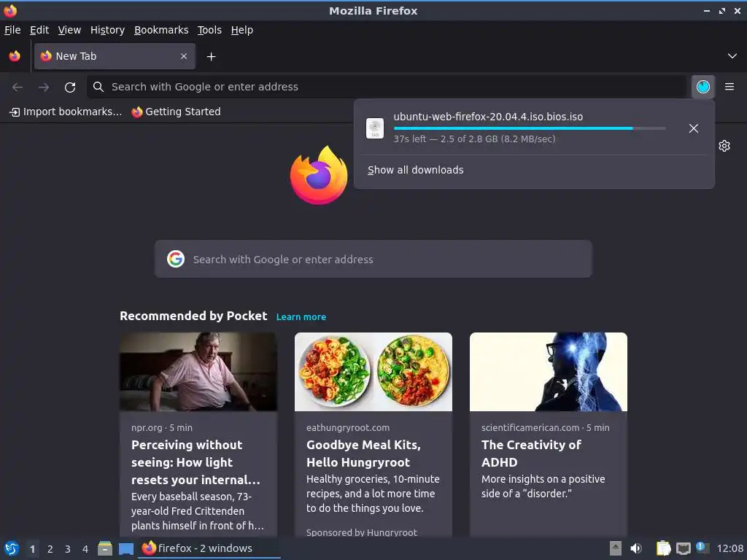Switch to workspace 4
Image resolution: width=747 pixels, height=560 pixels.
click(85, 549)
